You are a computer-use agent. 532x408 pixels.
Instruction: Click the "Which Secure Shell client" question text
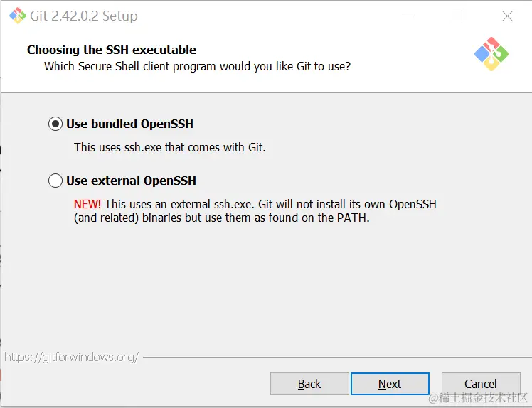(x=197, y=66)
